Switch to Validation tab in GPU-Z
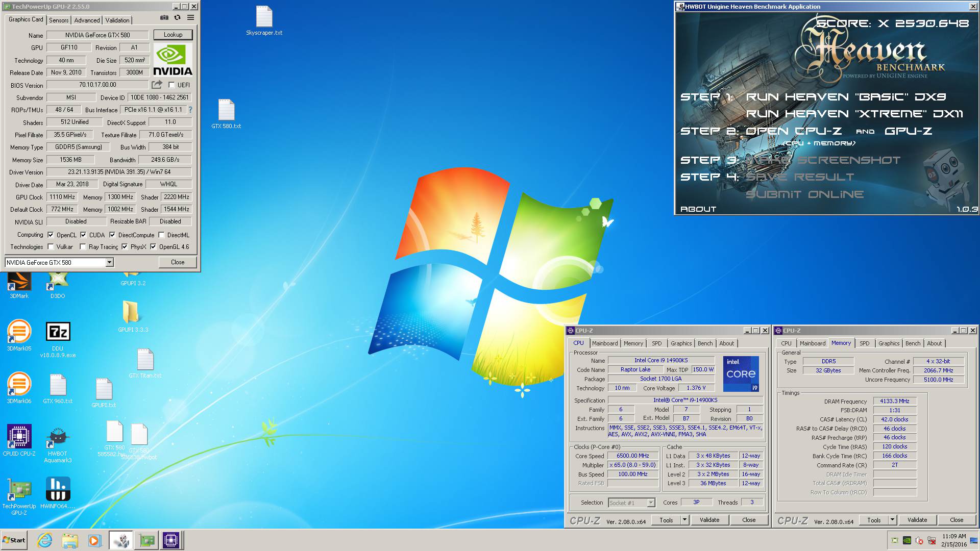The image size is (980, 551). (x=117, y=20)
